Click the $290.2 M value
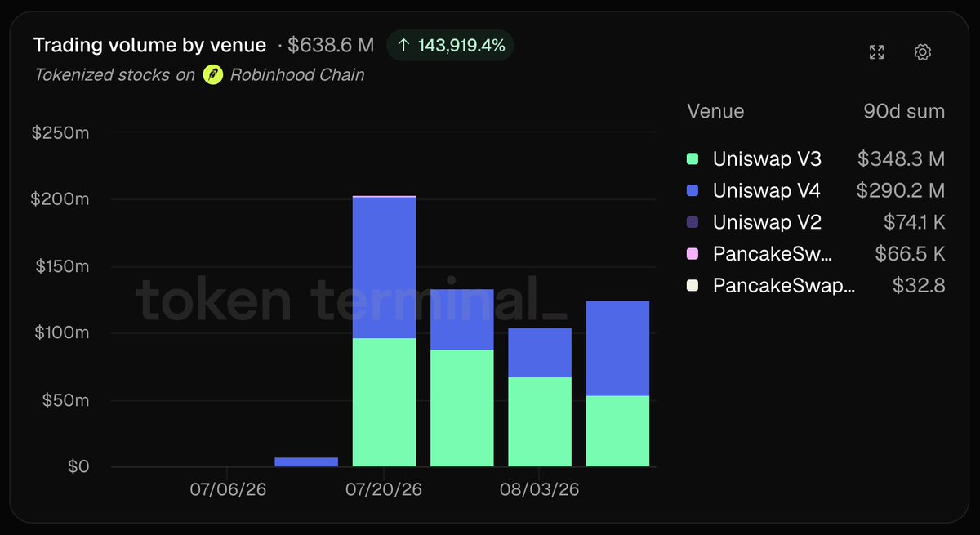 901,191
